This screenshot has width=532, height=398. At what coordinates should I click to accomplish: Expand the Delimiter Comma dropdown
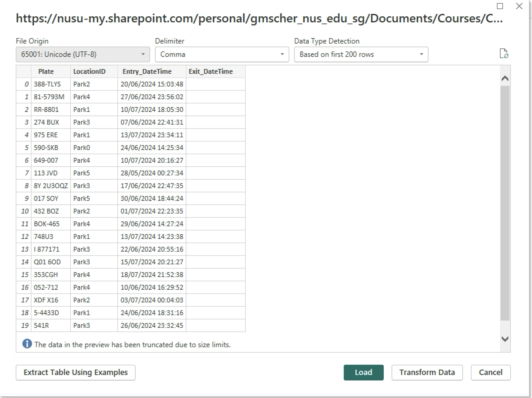222,54
